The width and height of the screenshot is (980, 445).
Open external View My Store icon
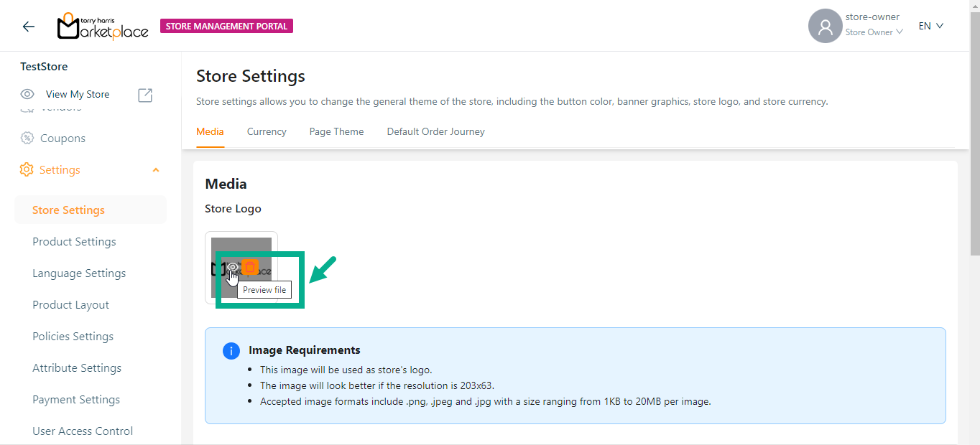click(145, 95)
